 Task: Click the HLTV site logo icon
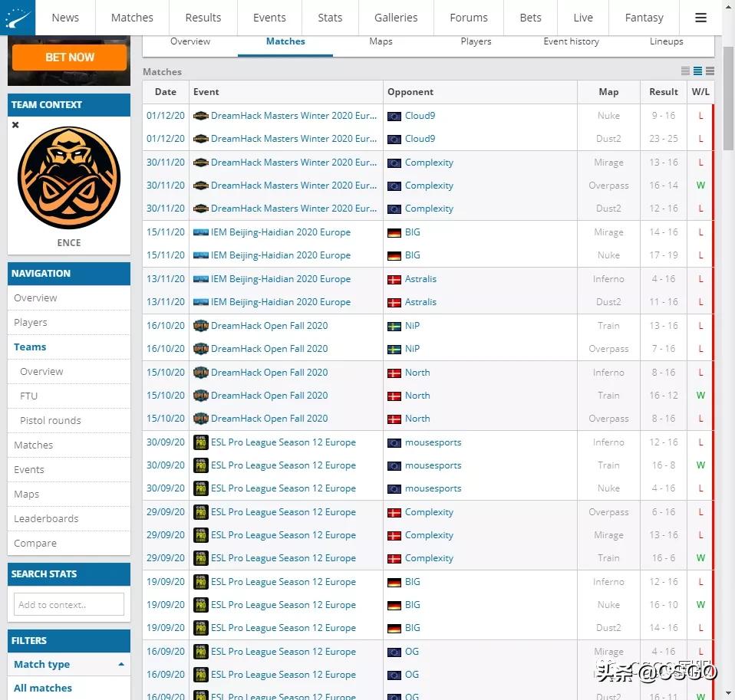16,17
